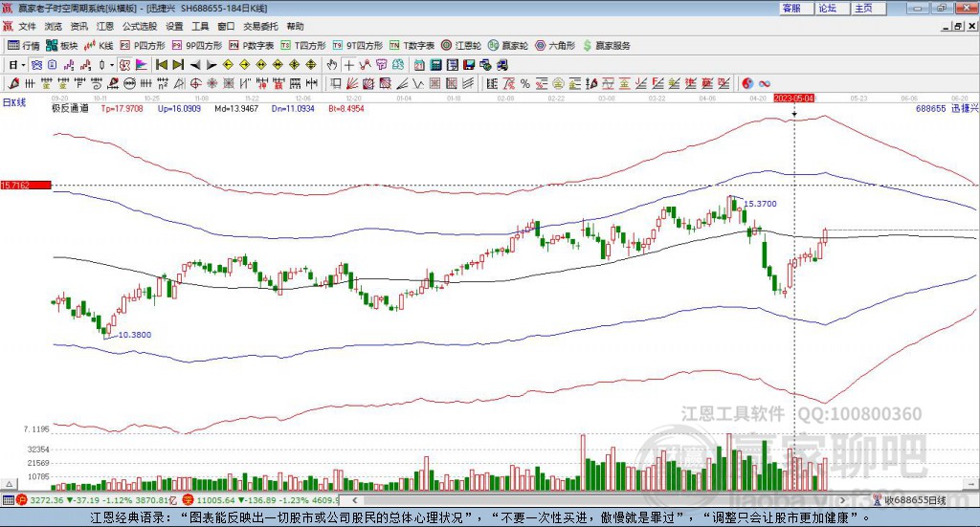The image size is (980, 527).
Task: Toggle the crosshair cursor tool
Action: (348, 65)
